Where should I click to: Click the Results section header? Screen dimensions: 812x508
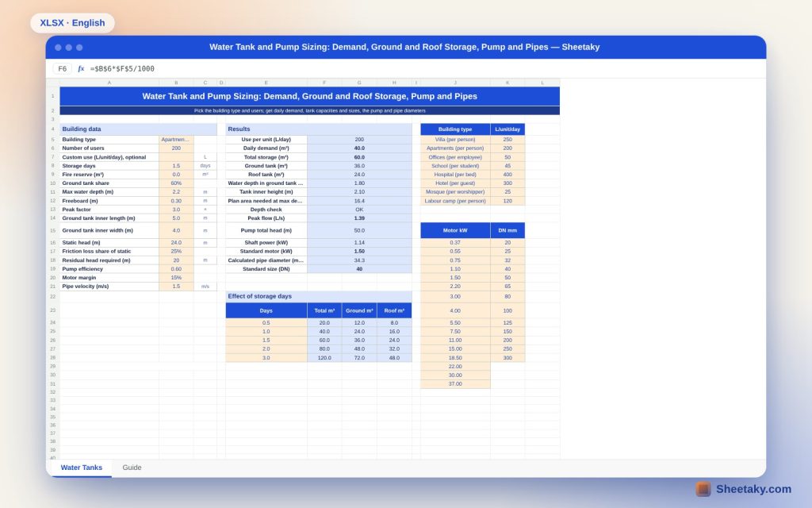pos(319,129)
